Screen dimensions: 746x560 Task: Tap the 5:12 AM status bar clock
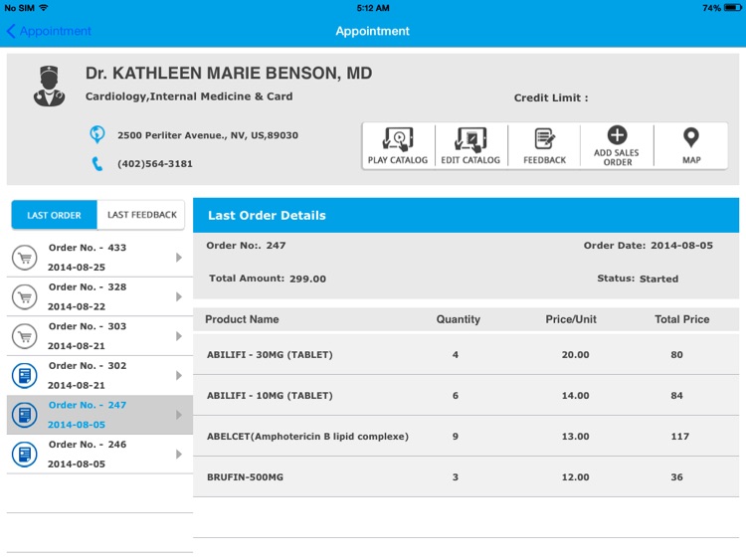[373, 8]
